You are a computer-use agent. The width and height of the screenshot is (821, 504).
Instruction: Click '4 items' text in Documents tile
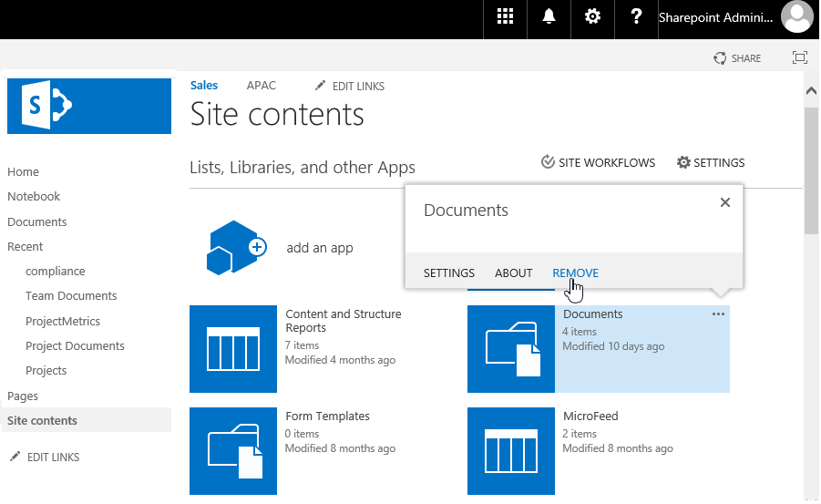pyautogui.click(x=580, y=332)
